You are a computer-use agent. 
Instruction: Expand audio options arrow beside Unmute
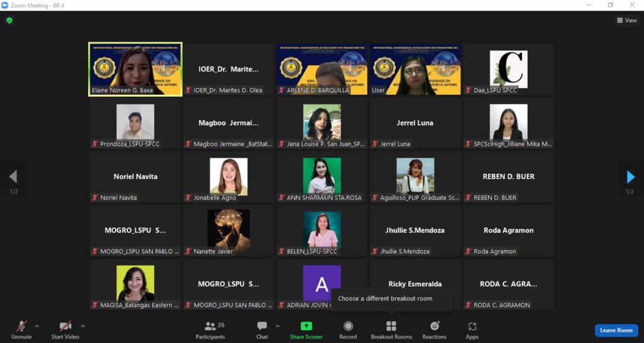coord(36,326)
